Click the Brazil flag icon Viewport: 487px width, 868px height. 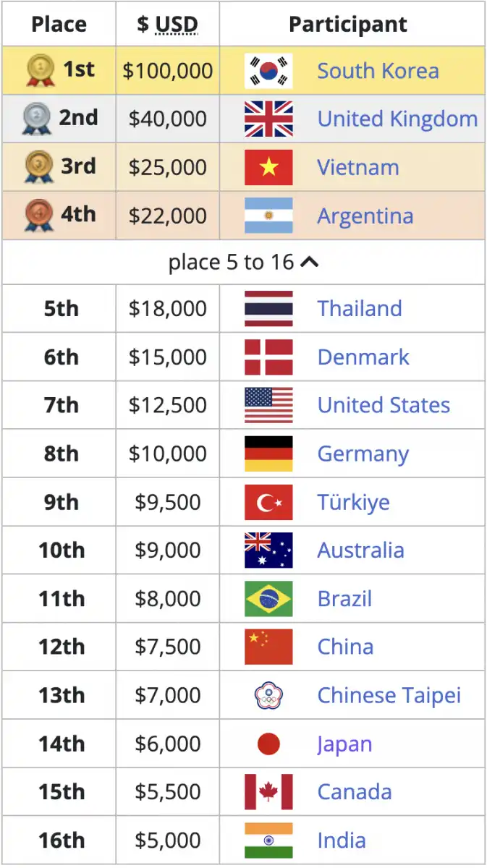pos(268,599)
